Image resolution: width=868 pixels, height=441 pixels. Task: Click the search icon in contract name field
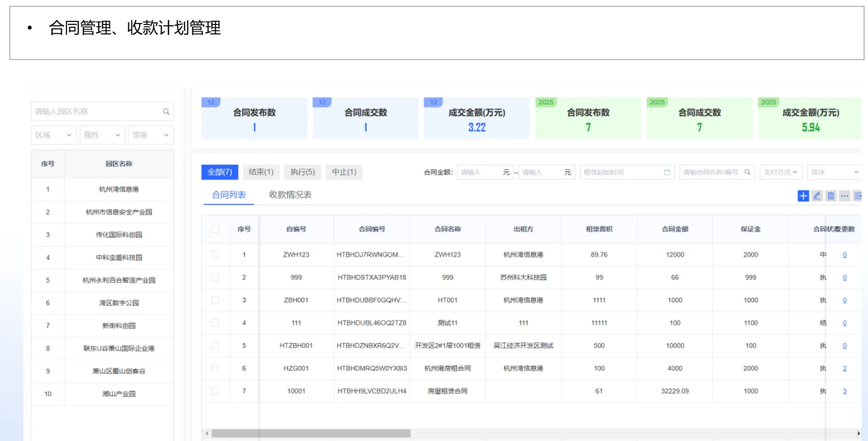pyautogui.click(x=747, y=172)
